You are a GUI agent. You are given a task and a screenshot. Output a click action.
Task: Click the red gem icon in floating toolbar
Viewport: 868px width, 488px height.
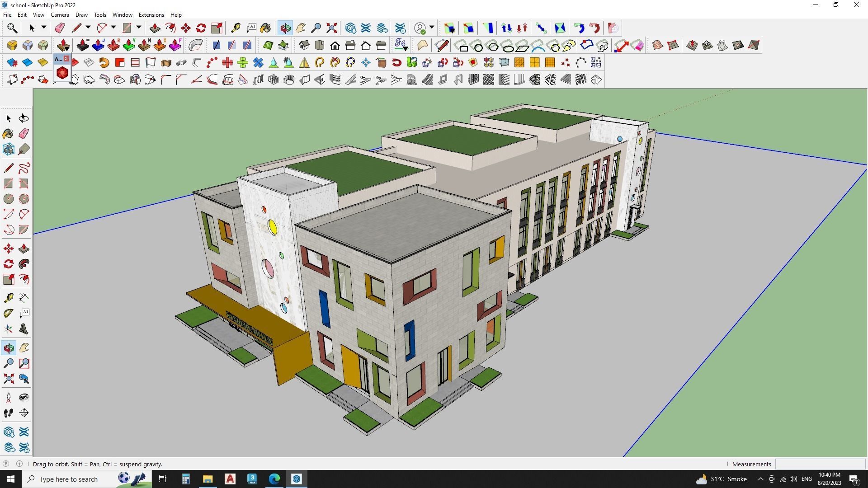[62, 73]
